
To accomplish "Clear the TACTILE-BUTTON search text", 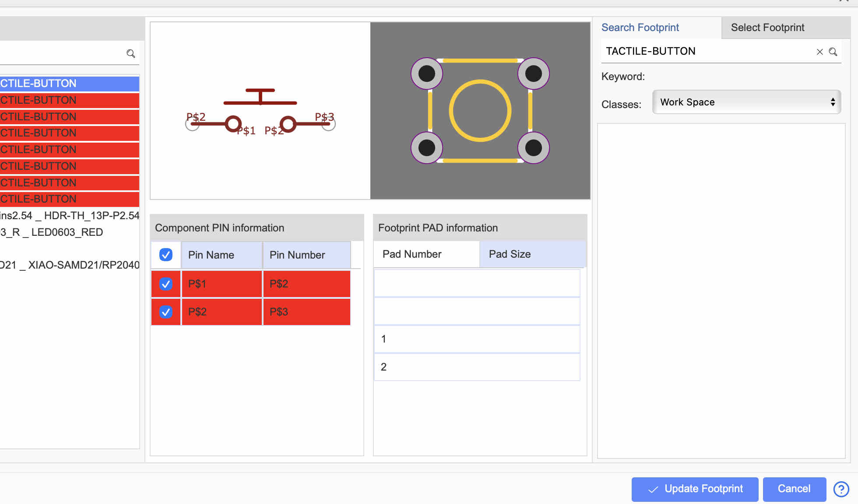I will pos(819,52).
